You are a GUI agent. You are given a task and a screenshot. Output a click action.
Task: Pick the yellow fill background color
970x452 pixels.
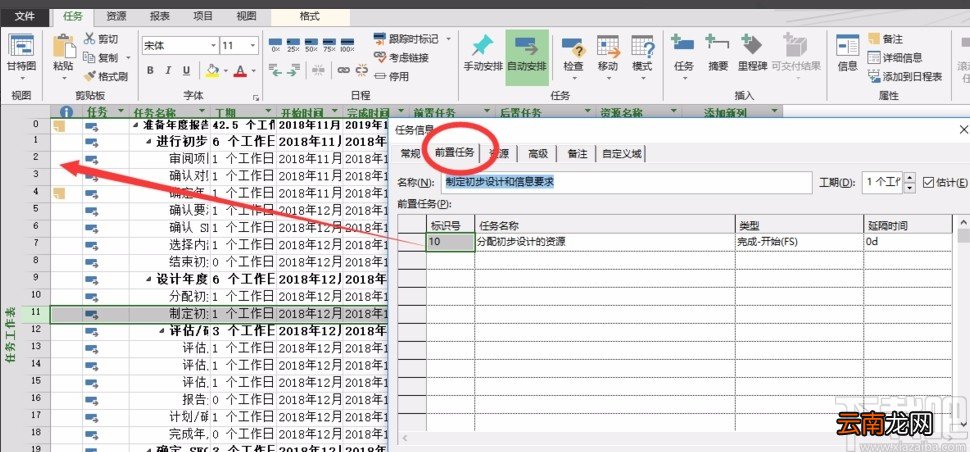[x=212, y=70]
